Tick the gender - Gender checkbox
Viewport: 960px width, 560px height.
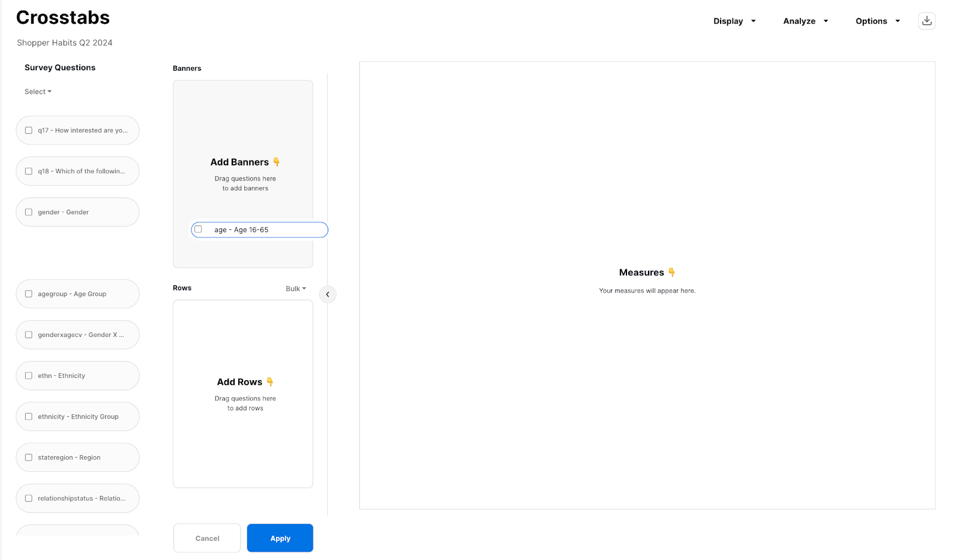[29, 212]
